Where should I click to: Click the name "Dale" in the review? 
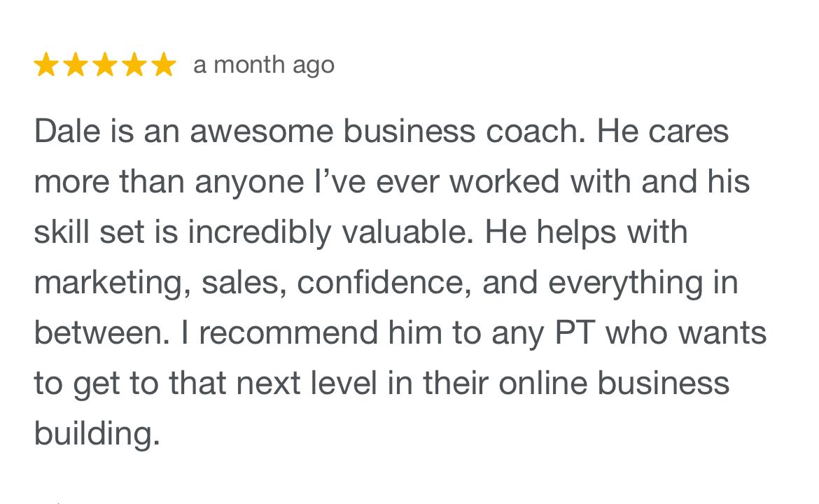tap(67, 131)
